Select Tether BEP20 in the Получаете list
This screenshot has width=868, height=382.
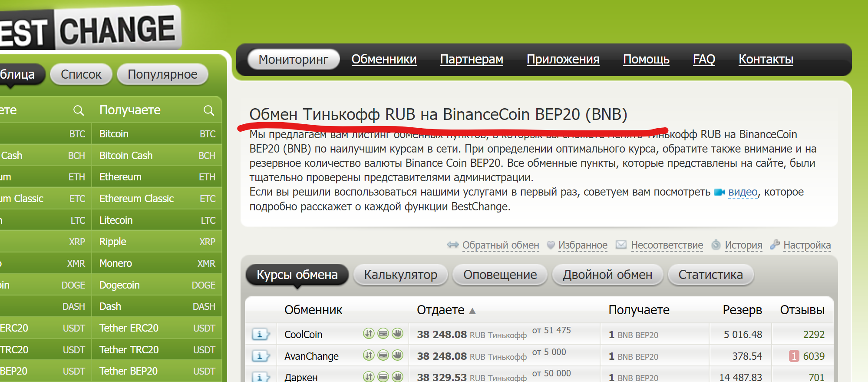pos(157,371)
